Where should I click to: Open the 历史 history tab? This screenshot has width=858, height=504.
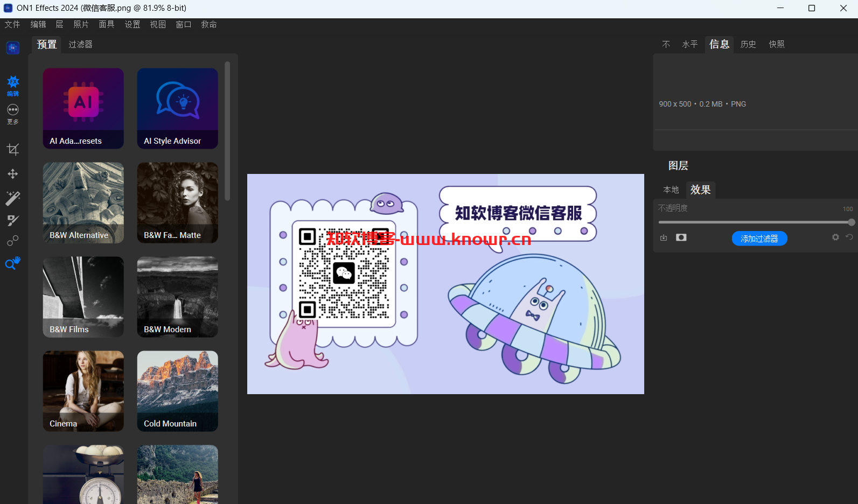748,44
